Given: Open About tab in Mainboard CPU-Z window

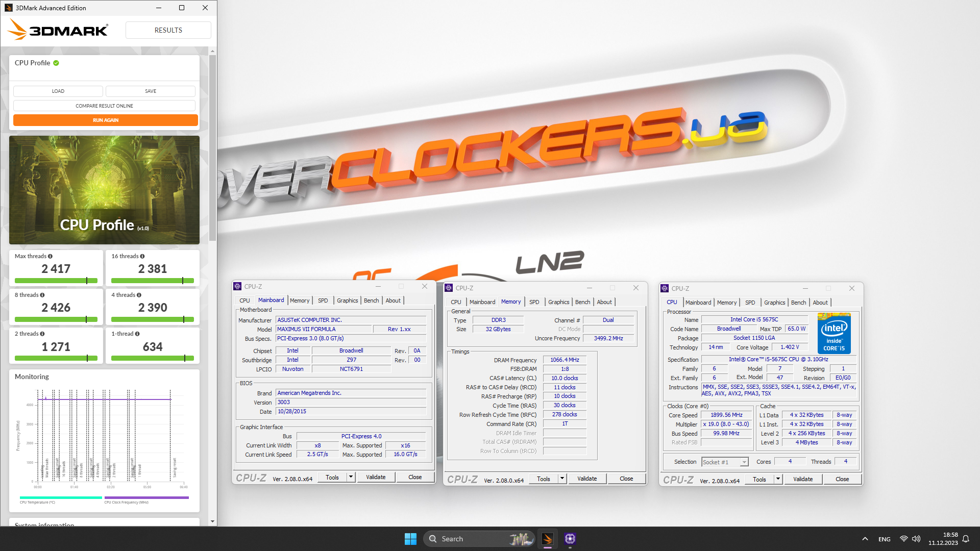Looking at the screenshot, I should coord(393,300).
